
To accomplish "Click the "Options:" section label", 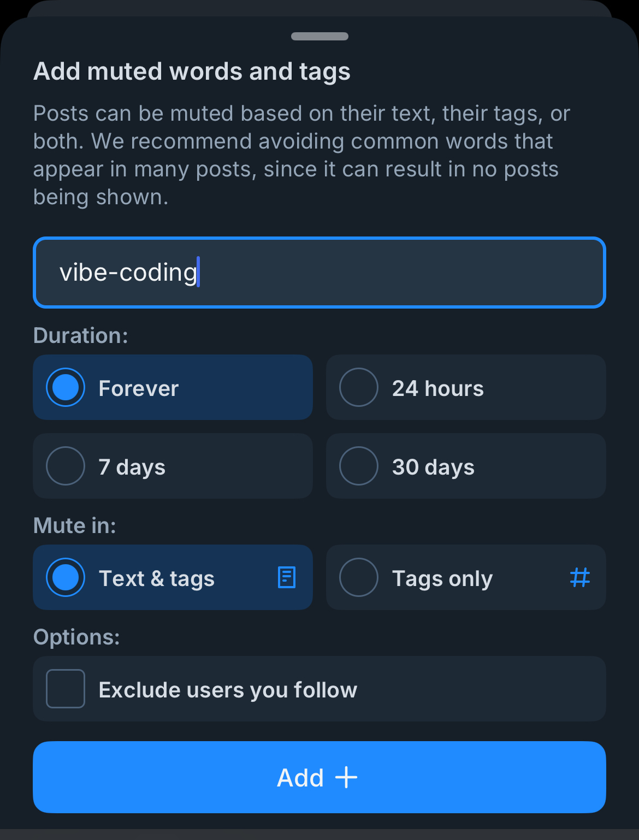I will coord(76,637).
